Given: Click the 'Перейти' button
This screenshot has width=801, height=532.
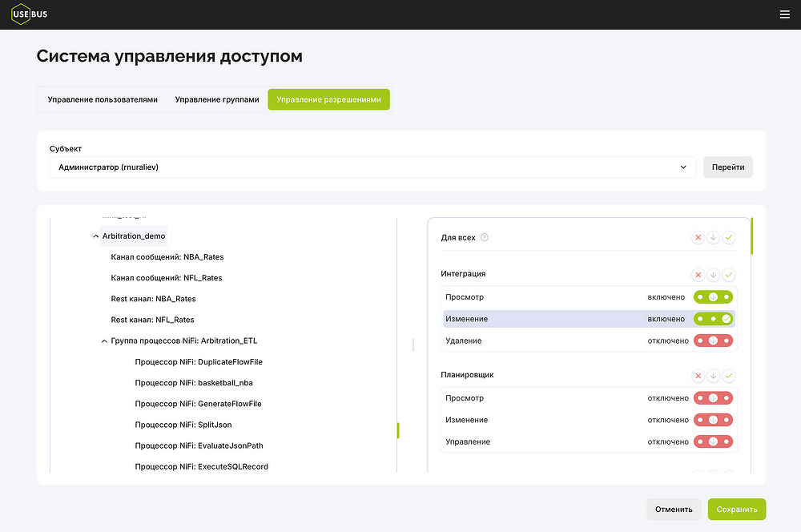Looking at the screenshot, I should click(x=727, y=167).
